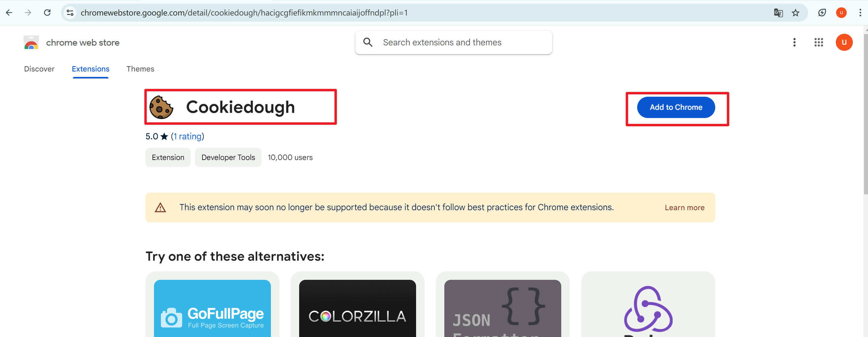This screenshot has width=868, height=337.
Task: View site information icon in address bar
Action: pos(70,13)
